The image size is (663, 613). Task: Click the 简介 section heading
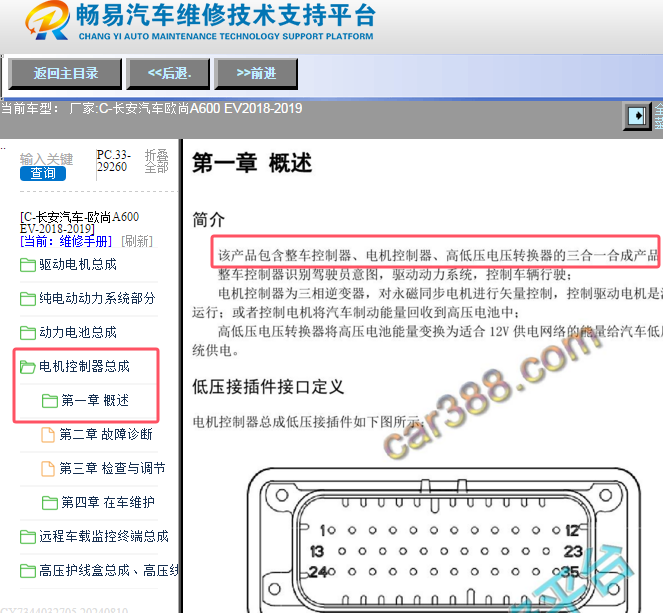point(208,220)
